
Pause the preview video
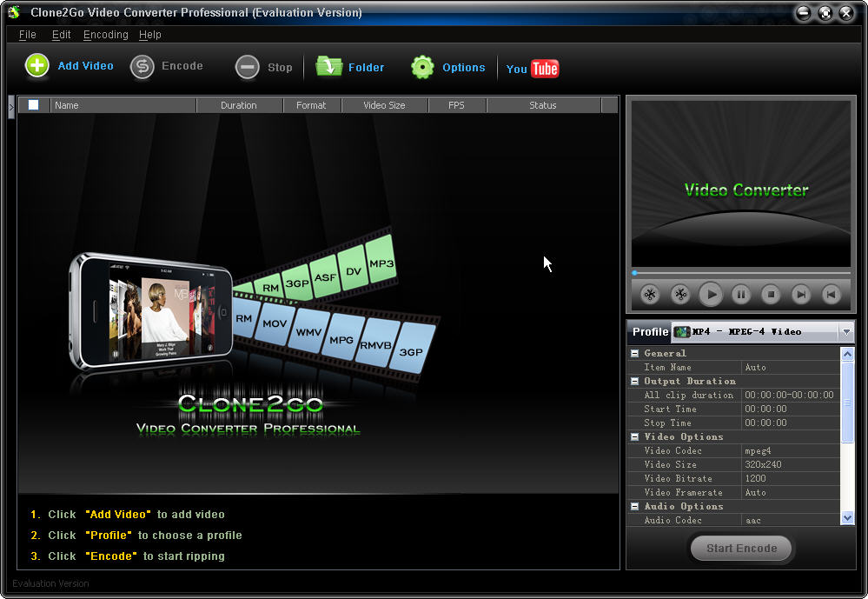741,294
